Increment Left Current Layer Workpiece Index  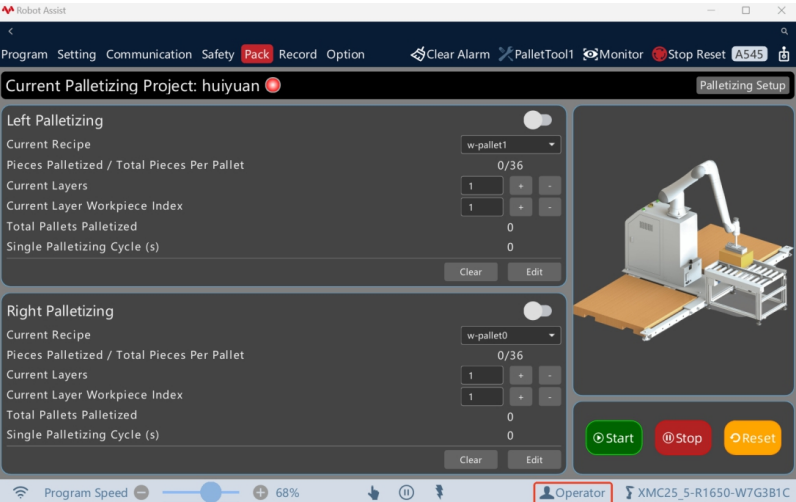(x=521, y=207)
